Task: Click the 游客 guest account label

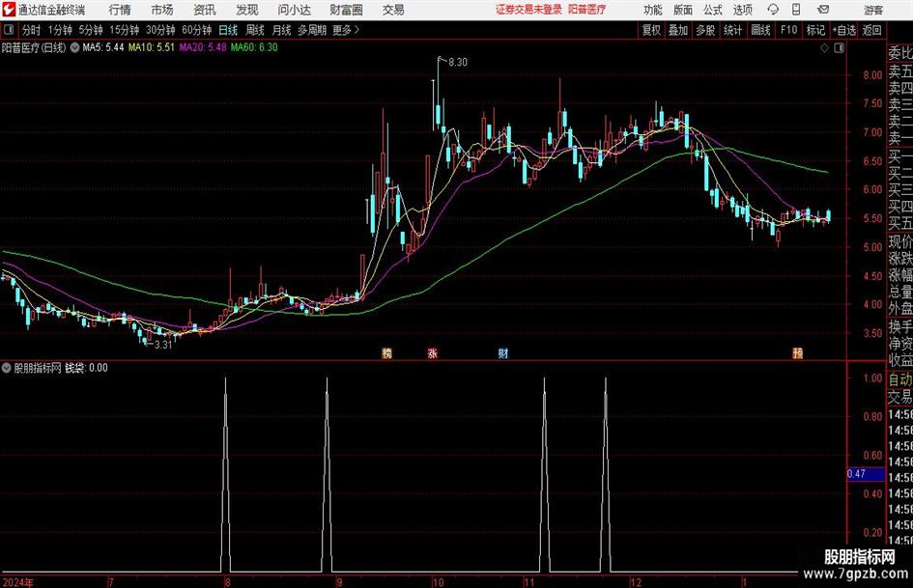Action: (873, 10)
